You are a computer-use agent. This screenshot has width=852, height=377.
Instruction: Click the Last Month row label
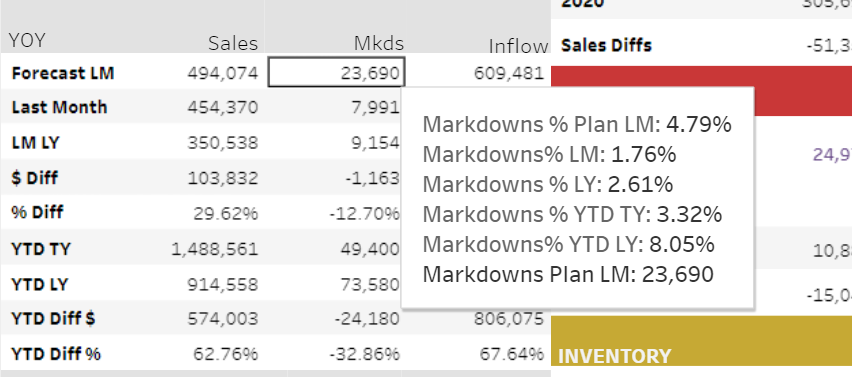tap(59, 107)
